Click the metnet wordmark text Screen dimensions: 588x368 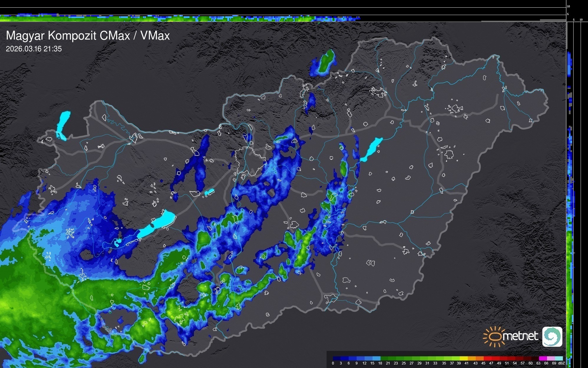[520, 336]
